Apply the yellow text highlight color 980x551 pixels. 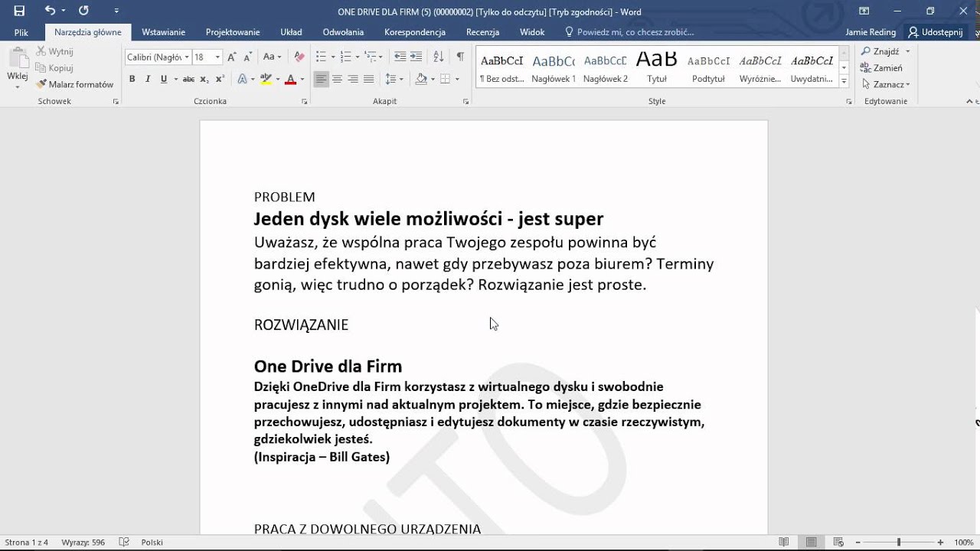(x=266, y=79)
